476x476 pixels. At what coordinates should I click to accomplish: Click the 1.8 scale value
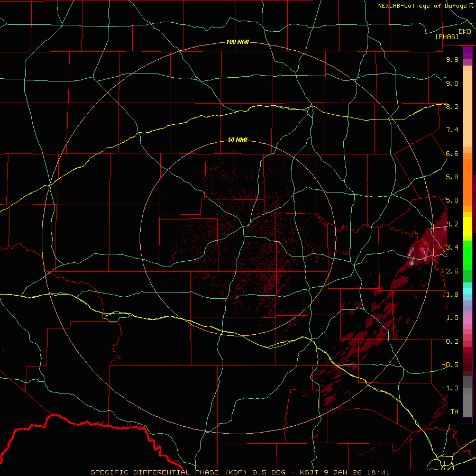[x=452, y=295]
